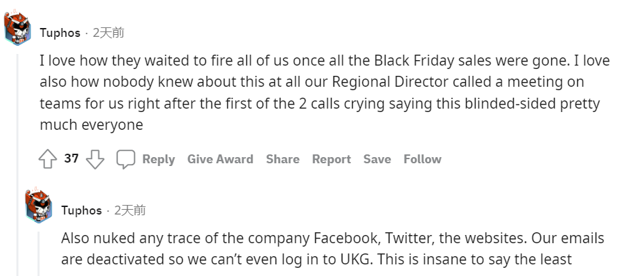Share the comment by Tuphos
The image size is (644, 276).
(x=282, y=159)
